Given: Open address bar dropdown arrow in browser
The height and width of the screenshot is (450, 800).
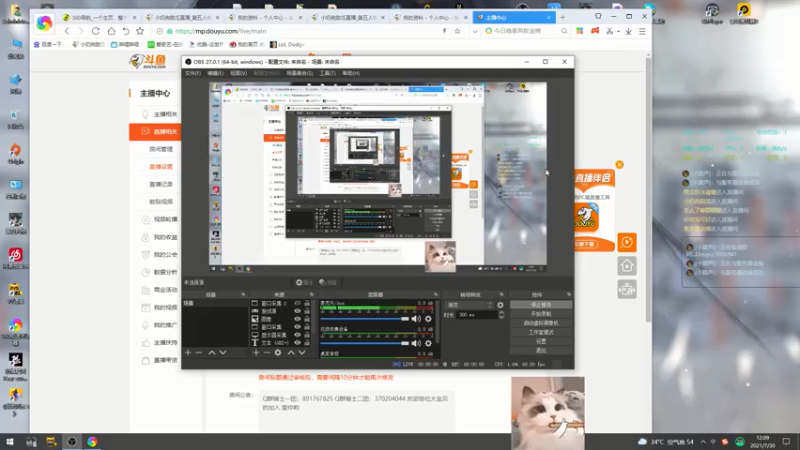Looking at the screenshot, I should (475, 31).
